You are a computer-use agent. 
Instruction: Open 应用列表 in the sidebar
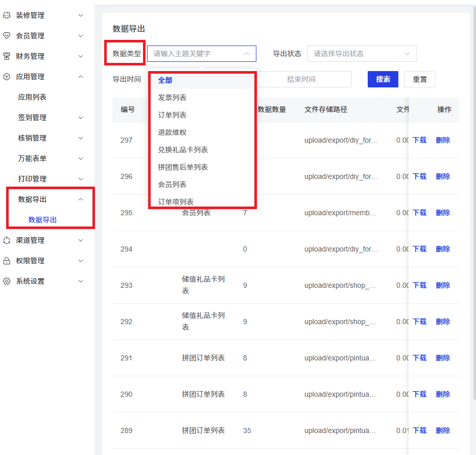click(x=32, y=97)
